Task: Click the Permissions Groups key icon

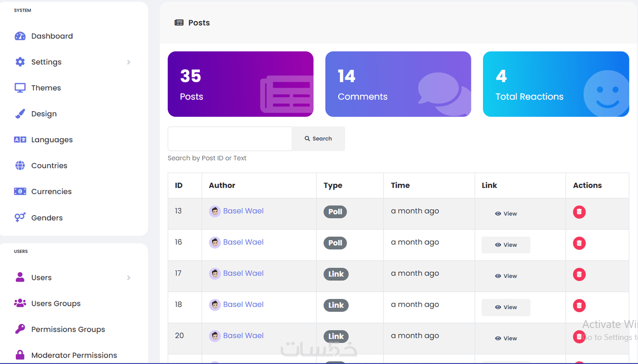Action: click(20, 329)
